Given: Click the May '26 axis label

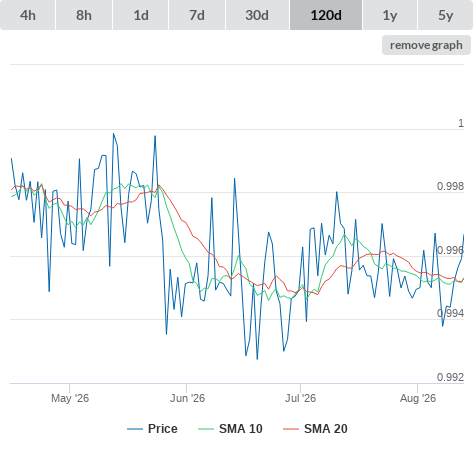Looking at the screenshot, I should (70, 398).
